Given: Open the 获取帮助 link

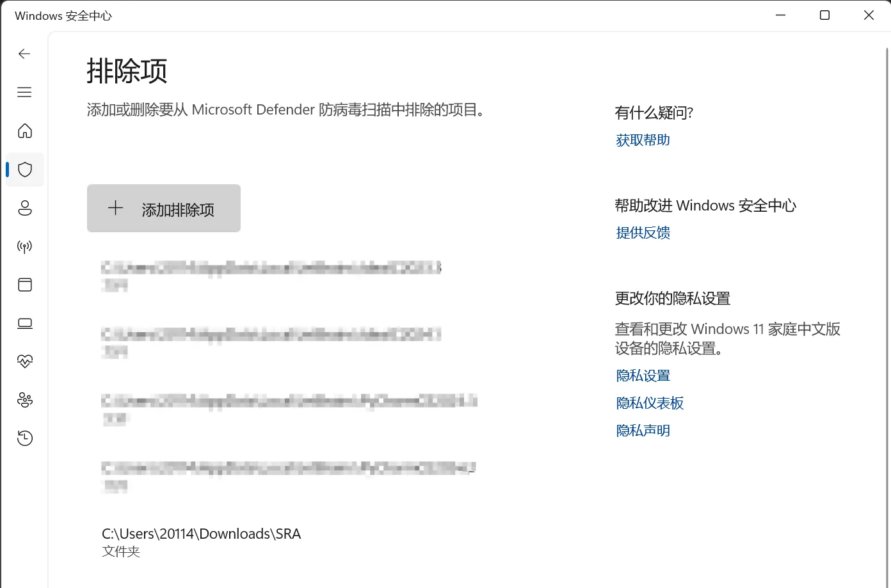Looking at the screenshot, I should [643, 140].
